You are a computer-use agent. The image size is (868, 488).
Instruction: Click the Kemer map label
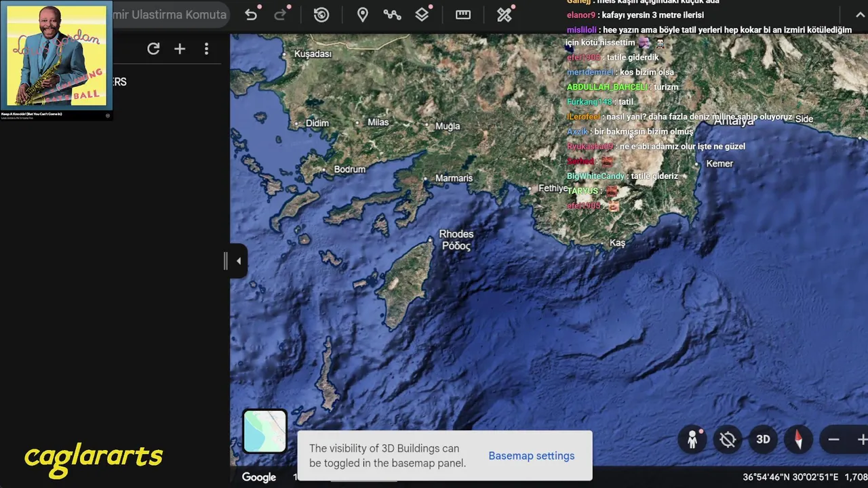click(719, 163)
